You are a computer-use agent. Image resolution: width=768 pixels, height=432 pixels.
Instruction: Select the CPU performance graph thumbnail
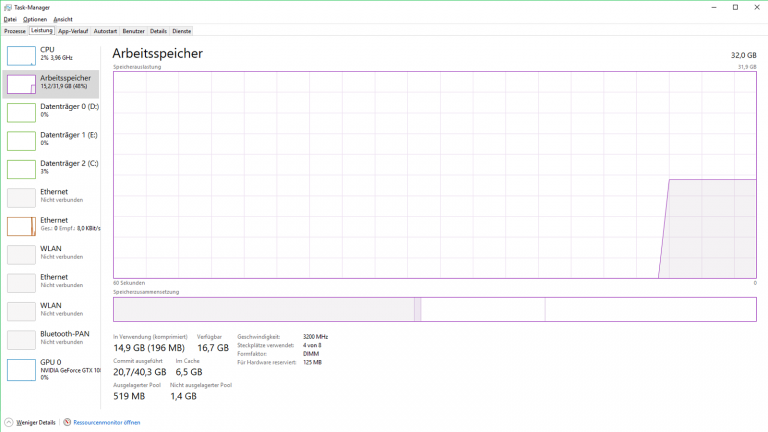click(x=21, y=54)
